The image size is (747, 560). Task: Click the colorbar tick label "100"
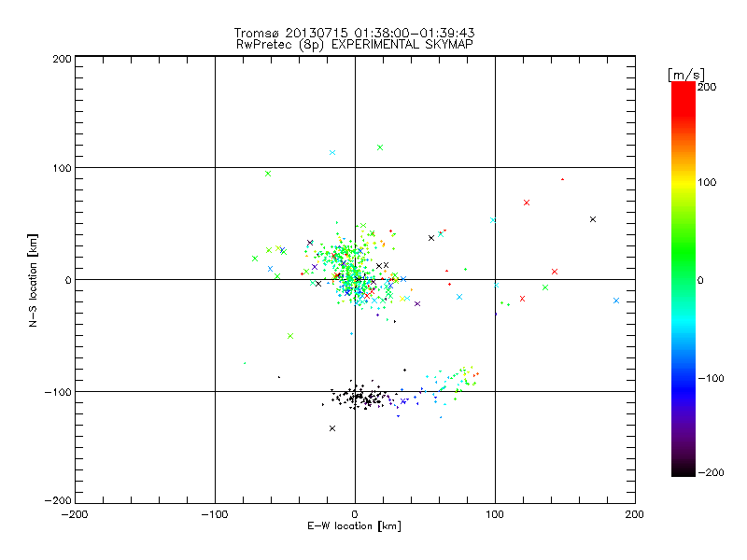tap(707, 182)
